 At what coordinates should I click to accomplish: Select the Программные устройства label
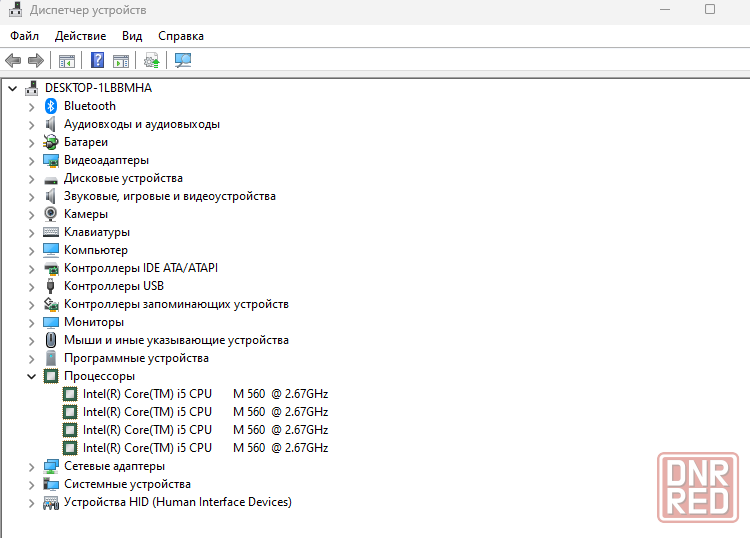136,358
